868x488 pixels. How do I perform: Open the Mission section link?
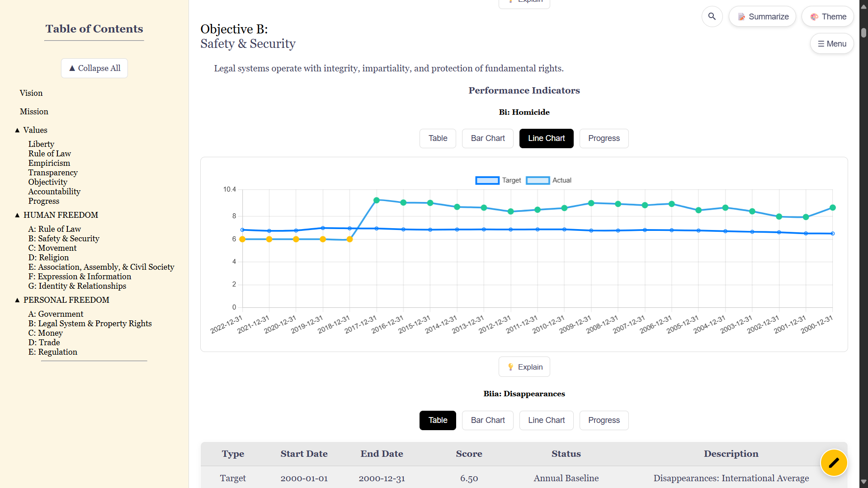pyautogui.click(x=34, y=112)
